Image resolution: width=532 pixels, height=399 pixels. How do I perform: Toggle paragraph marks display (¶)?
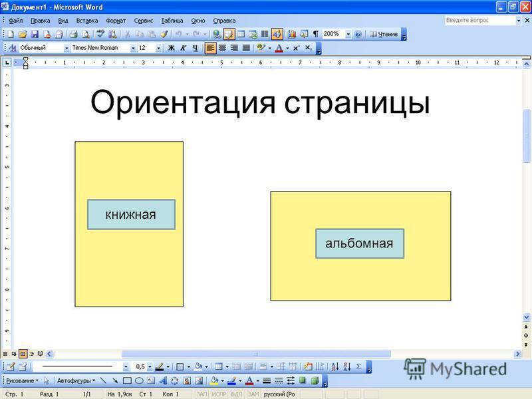pyautogui.click(x=315, y=34)
